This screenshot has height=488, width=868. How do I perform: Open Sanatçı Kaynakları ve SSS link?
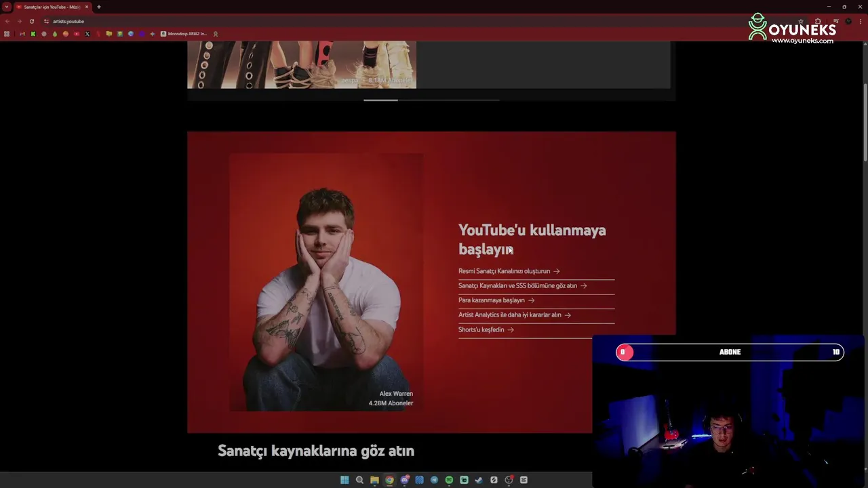(522, 285)
